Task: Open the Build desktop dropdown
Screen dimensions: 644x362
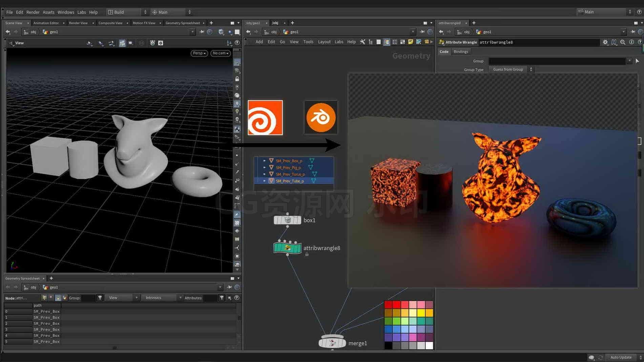Action: [127, 12]
